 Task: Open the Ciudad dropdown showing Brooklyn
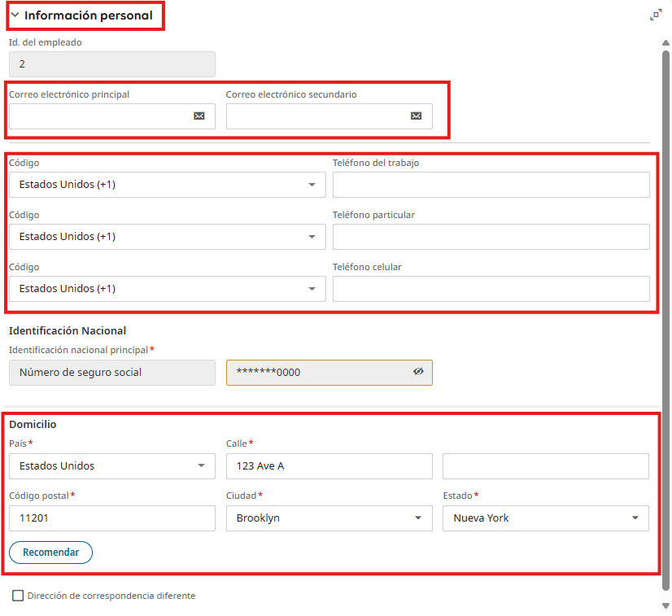pyautogui.click(x=329, y=518)
